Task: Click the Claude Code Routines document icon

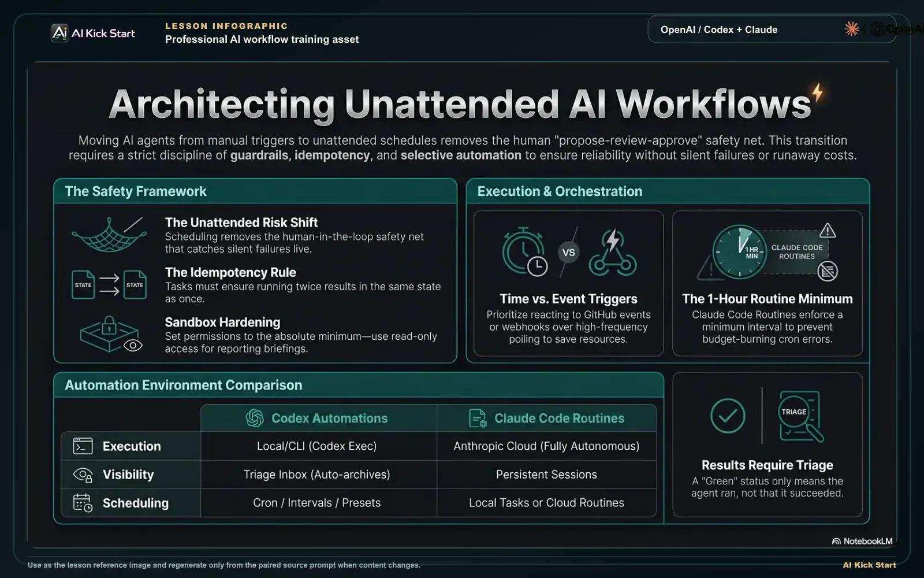Action: click(478, 418)
